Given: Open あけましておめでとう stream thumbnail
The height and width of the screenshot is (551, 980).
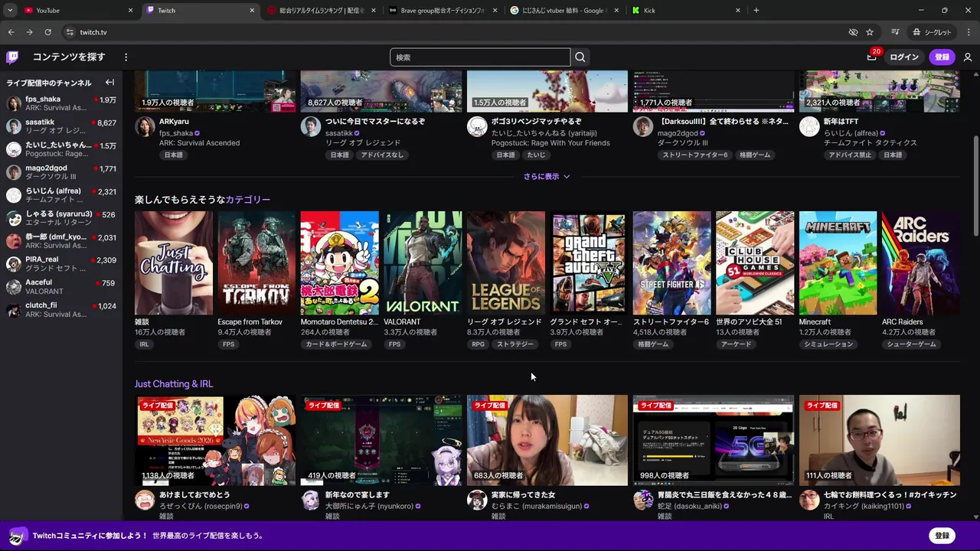Looking at the screenshot, I should click(x=215, y=440).
